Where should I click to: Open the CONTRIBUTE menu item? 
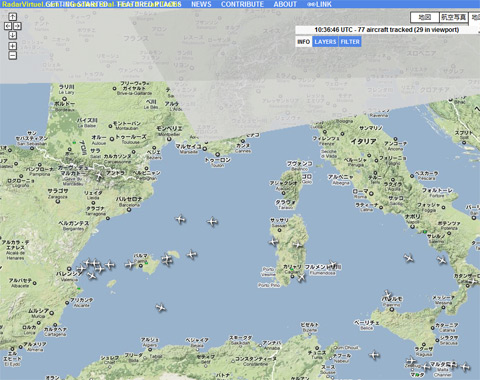[x=242, y=4]
